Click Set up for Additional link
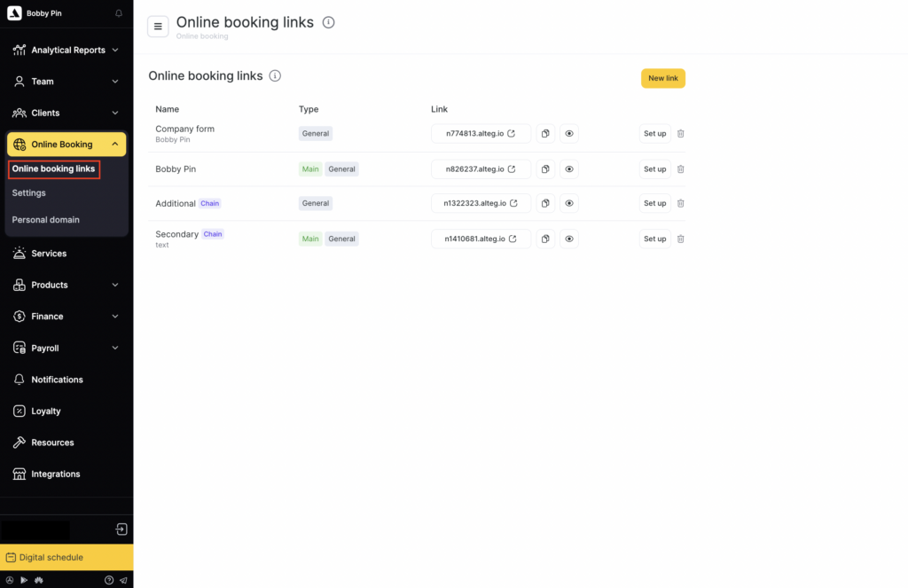 (x=654, y=203)
